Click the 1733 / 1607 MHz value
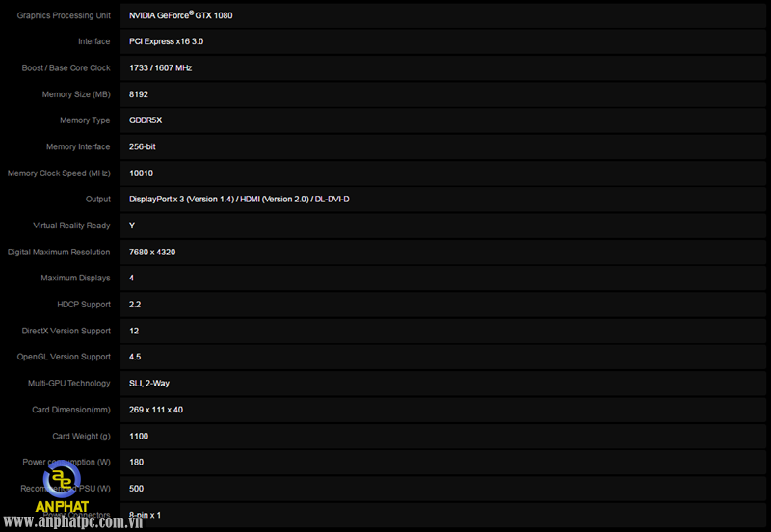The image size is (771, 532). click(x=160, y=68)
